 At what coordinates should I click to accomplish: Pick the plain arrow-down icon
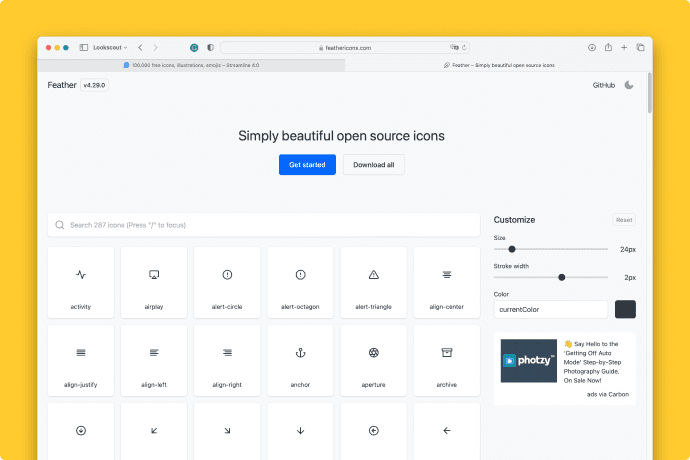(x=300, y=431)
